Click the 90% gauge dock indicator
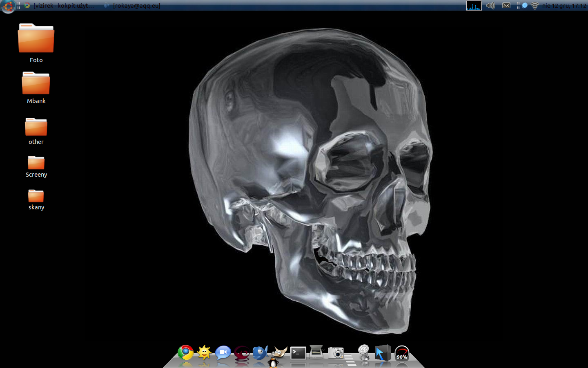The image size is (588, 368). [402, 353]
